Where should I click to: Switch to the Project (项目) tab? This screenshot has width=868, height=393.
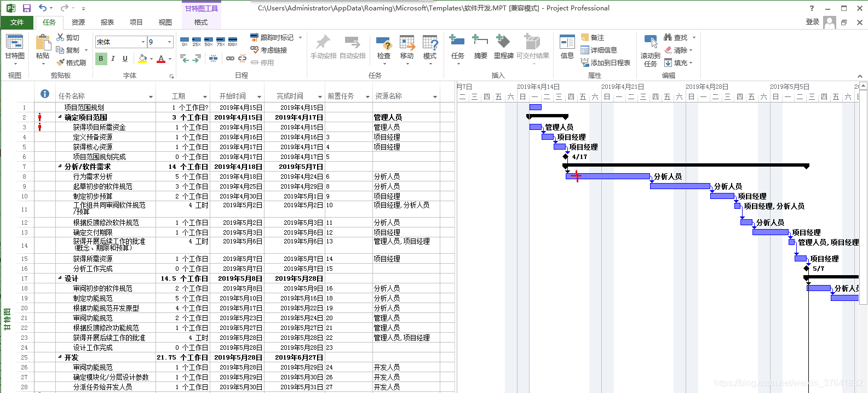[136, 22]
